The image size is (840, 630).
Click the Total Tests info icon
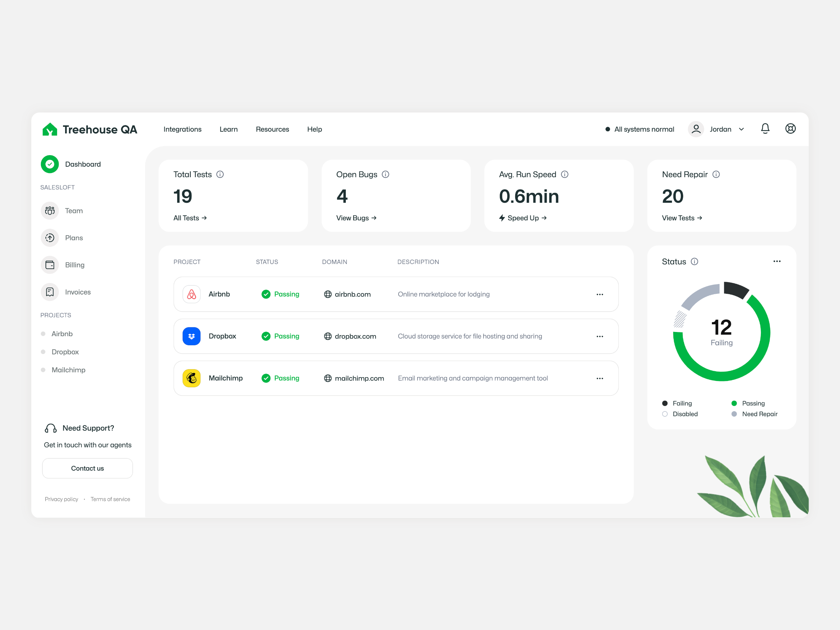pos(220,174)
